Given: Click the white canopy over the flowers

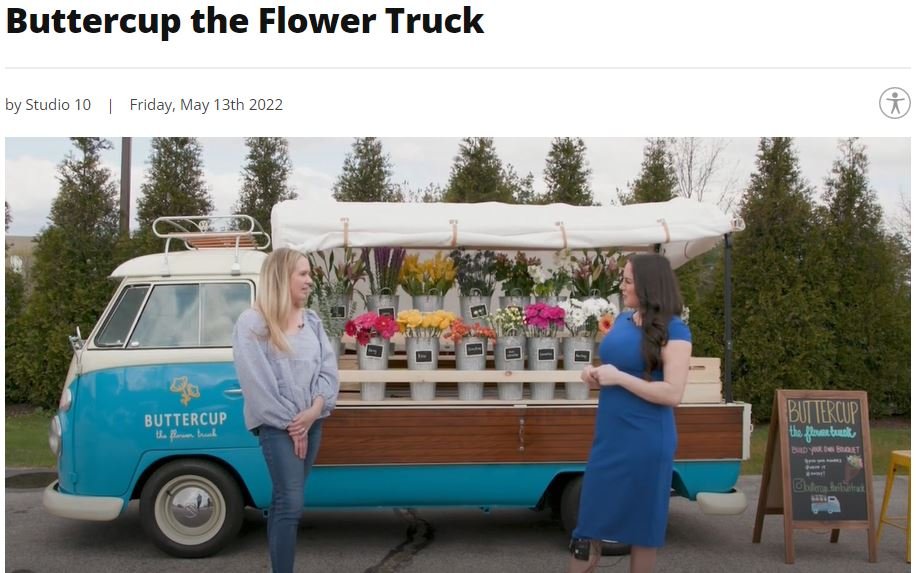Looking at the screenshot, I should [x=502, y=227].
